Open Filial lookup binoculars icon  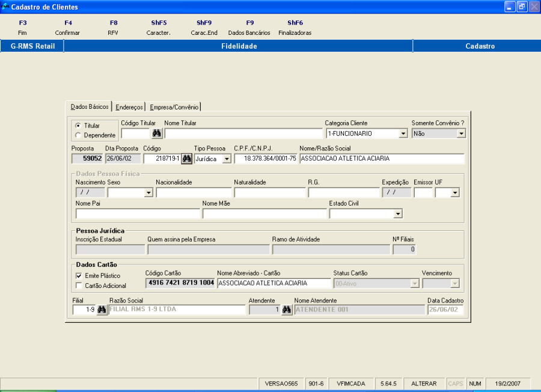pyautogui.click(x=102, y=310)
